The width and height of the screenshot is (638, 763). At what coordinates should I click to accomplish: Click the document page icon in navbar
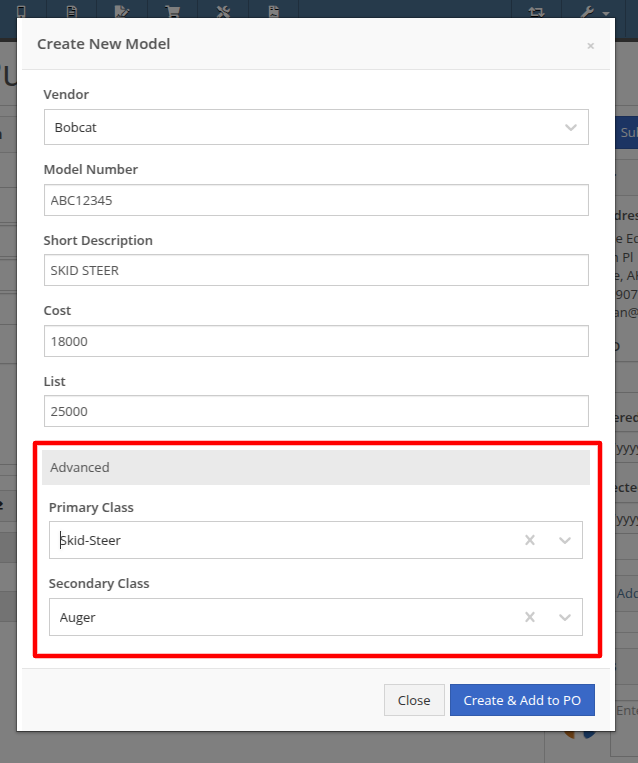[72, 11]
